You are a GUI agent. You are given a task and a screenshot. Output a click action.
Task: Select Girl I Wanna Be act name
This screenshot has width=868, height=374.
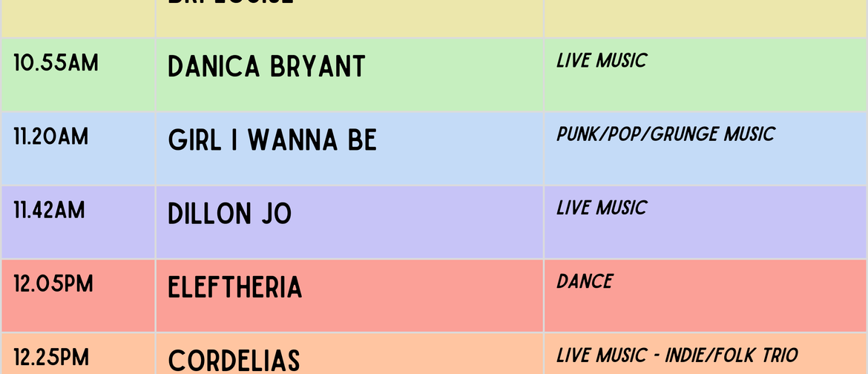click(272, 141)
